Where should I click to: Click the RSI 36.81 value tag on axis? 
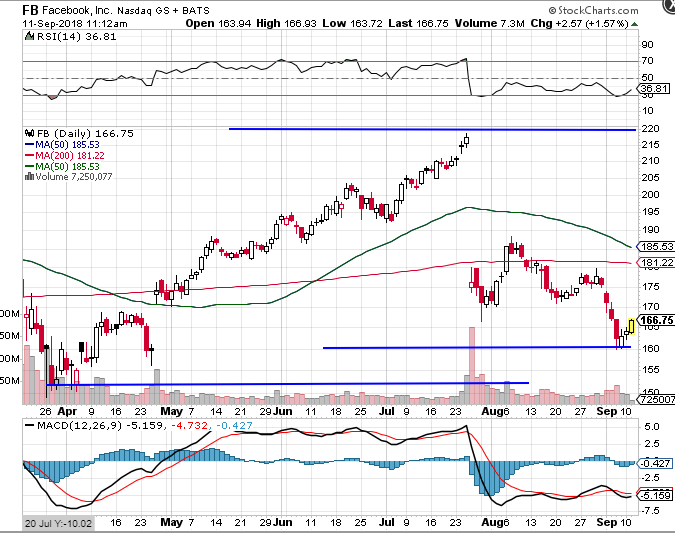(x=654, y=89)
